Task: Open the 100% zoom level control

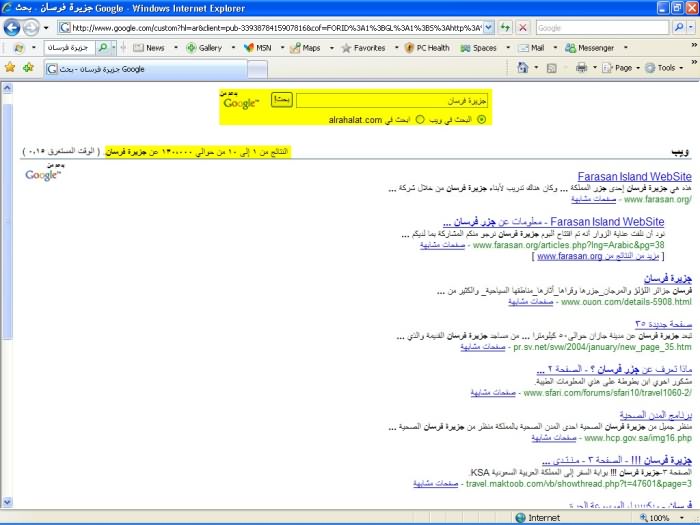Action: click(x=662, y=517)
